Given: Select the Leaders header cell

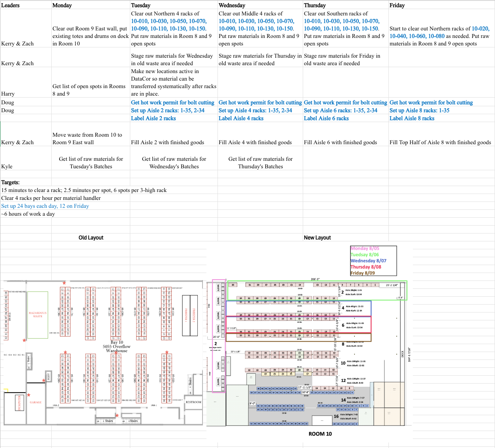Looking at the screenshot, I should click(x=10, y=5).
